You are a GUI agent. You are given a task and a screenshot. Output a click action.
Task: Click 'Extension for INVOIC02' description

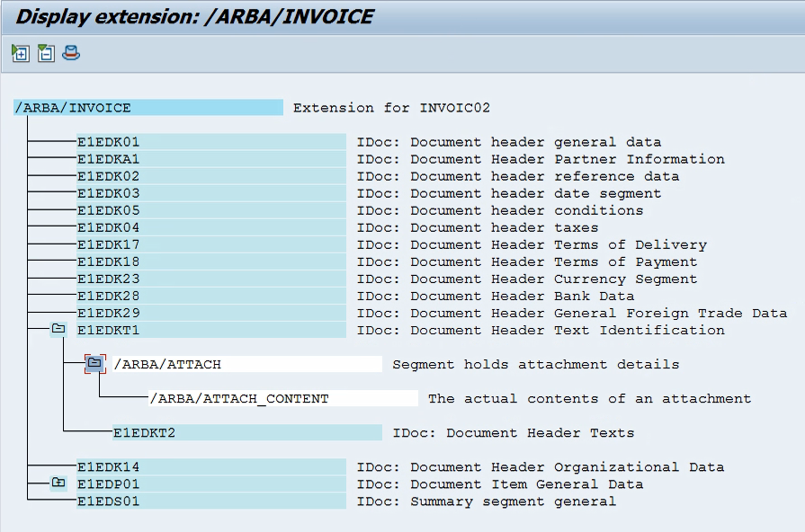(x=391, y=108)
